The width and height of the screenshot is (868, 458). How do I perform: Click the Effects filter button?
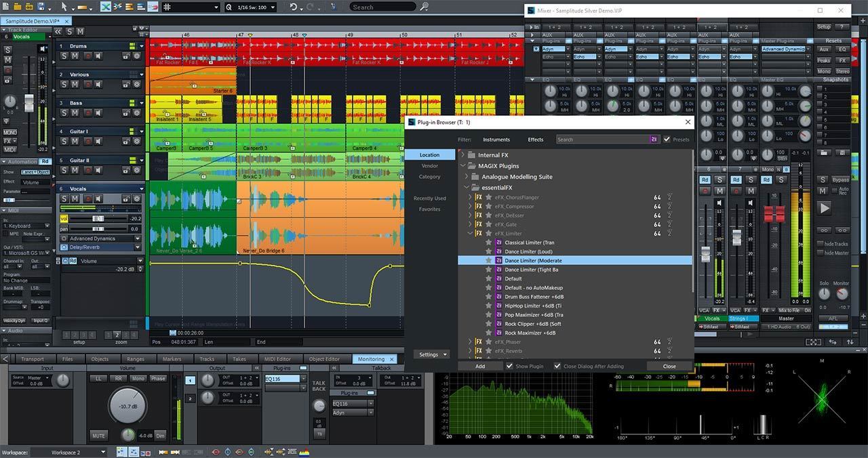(536, 140)
